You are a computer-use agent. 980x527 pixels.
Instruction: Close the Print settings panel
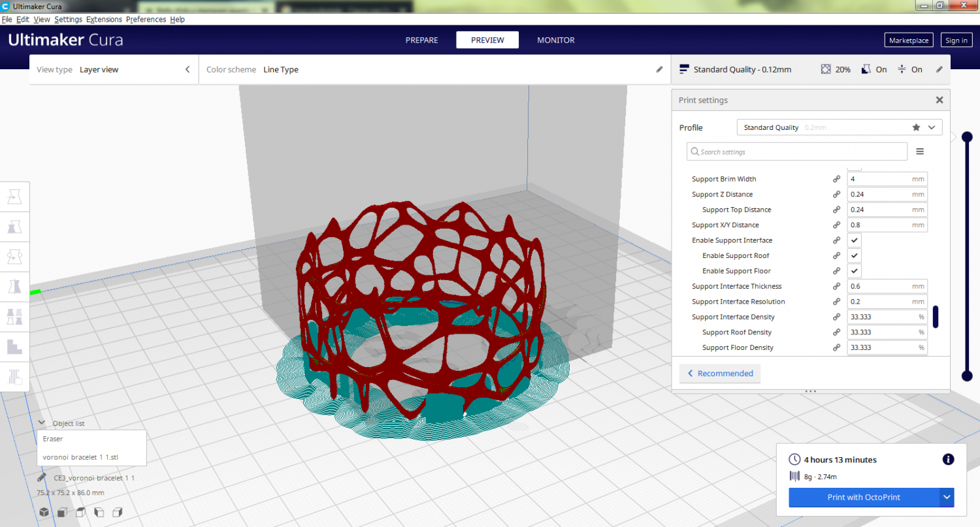(x=939, y=100)
